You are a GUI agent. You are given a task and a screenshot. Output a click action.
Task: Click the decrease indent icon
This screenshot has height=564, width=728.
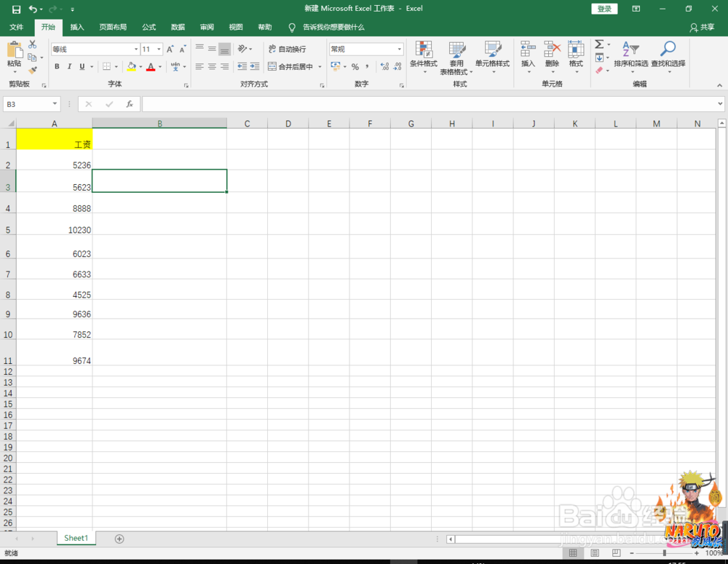(242, 66)
